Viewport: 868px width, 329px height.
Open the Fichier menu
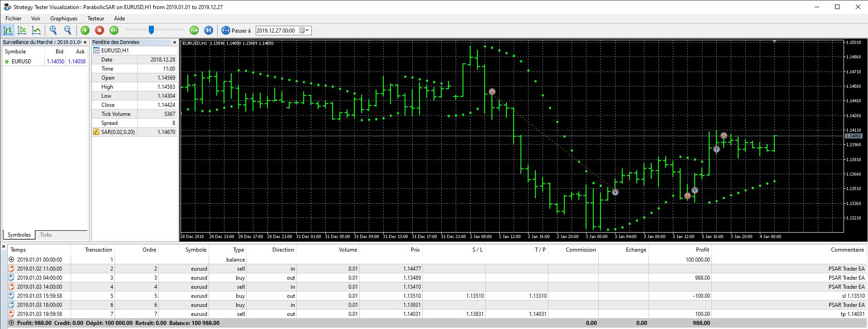[x=14, y=19]
